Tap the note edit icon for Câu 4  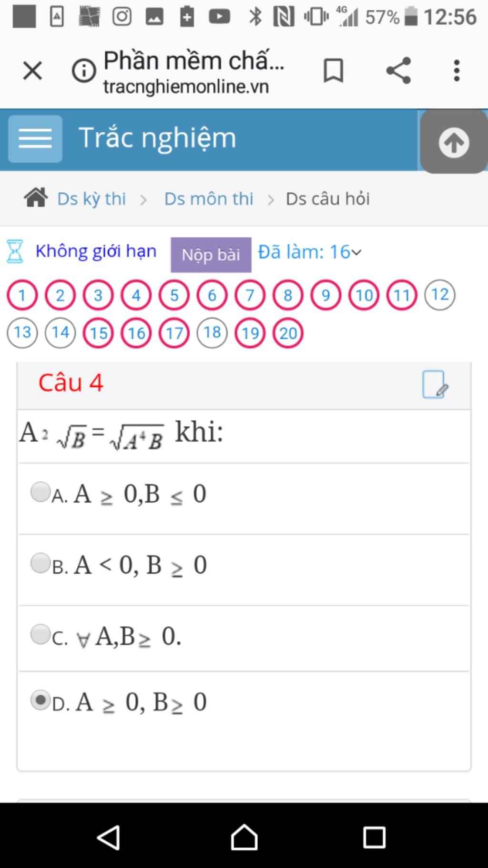point(435,384)
